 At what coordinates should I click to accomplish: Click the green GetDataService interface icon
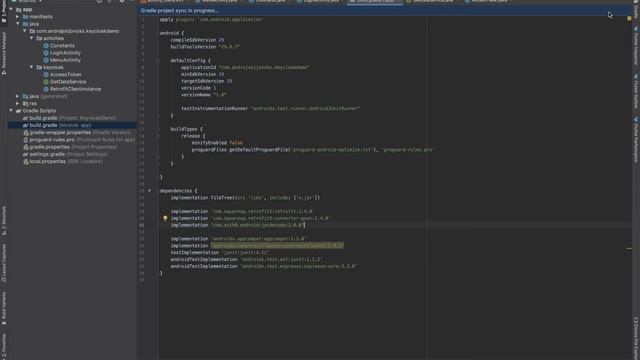(x=46, y=82)
